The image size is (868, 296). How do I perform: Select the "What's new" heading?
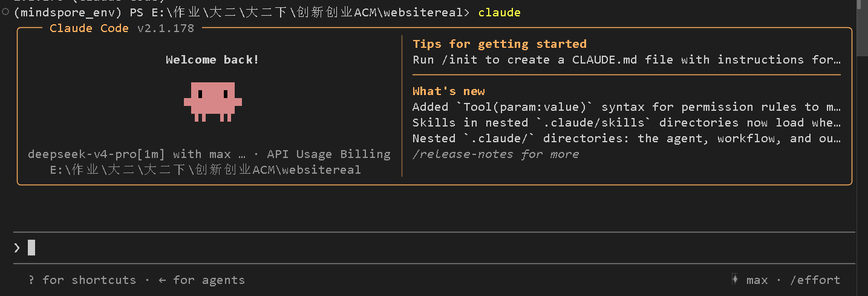pyautogui.click(x=449, y=91)
